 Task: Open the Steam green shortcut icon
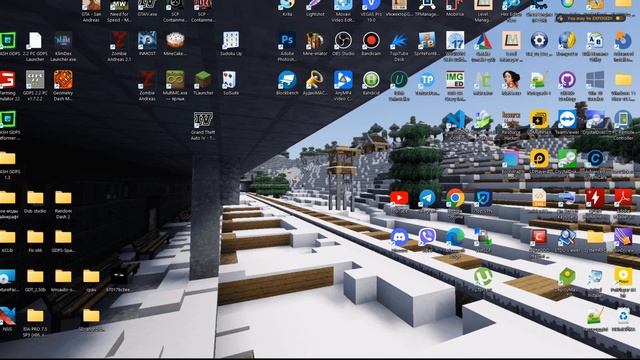tap(567, 159)
